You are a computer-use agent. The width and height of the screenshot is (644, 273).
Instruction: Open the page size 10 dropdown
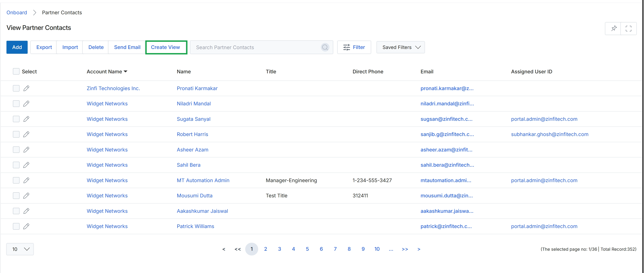click(x=20, y=249)
